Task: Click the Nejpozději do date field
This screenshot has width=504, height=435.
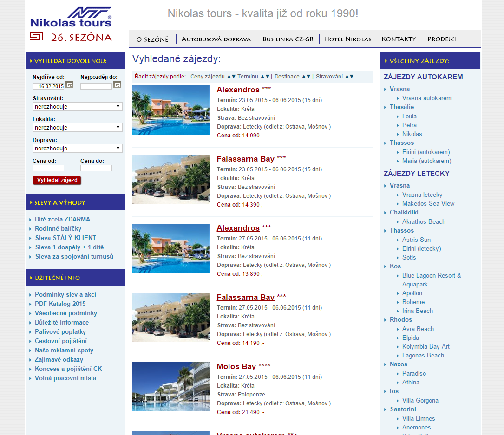Action: pyautogui.click(x=96, y=86)
